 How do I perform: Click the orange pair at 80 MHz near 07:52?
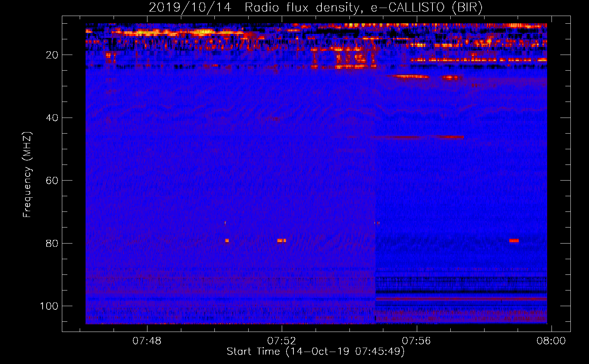pyautogui.click(x=282, y=240)
